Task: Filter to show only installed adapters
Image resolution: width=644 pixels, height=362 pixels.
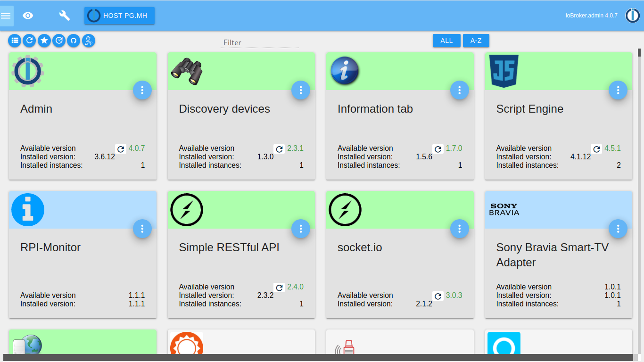Action: 44,41
